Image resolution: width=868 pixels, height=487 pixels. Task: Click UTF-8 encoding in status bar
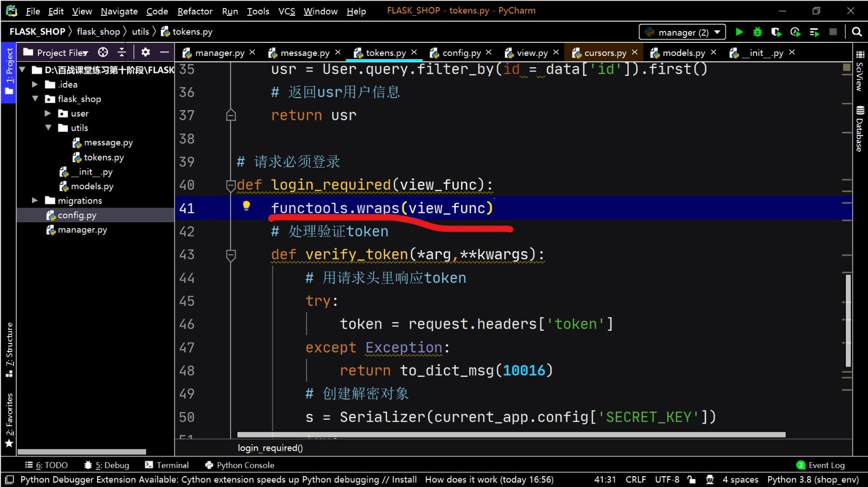(667, 479)
